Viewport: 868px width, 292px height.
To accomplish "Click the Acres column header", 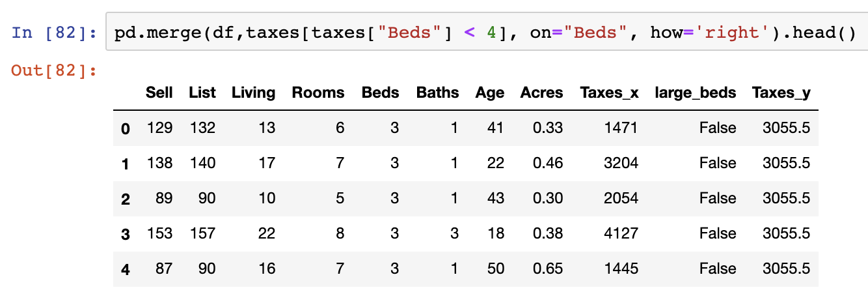I will (542, 93).
